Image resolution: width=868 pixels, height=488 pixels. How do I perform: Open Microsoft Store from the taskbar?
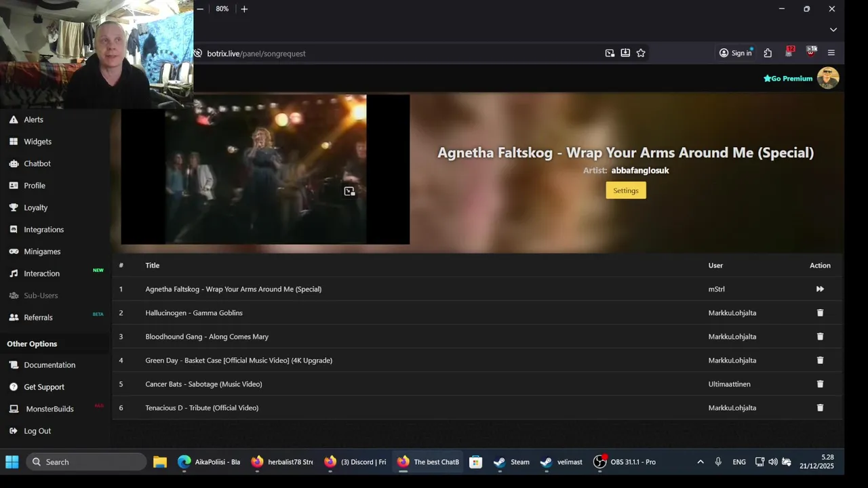coord(476,462)
